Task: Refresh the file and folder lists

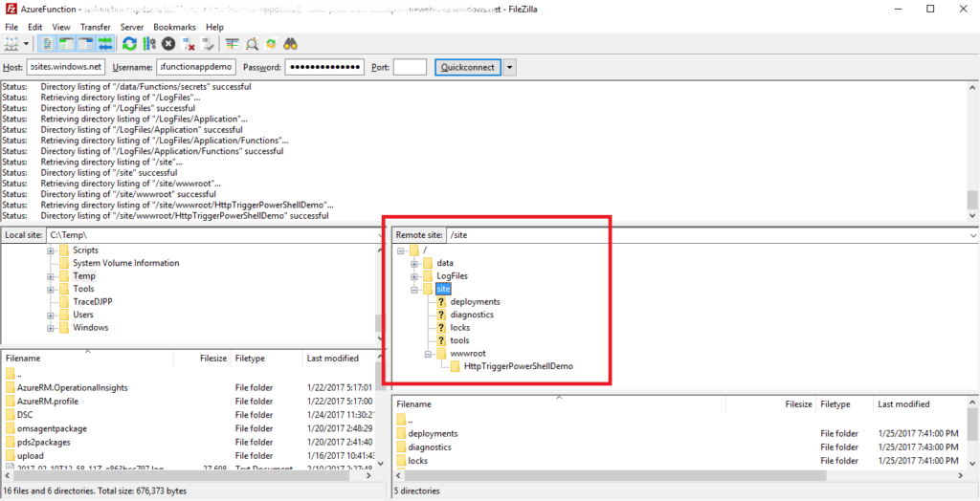Action: click(129, 44)
